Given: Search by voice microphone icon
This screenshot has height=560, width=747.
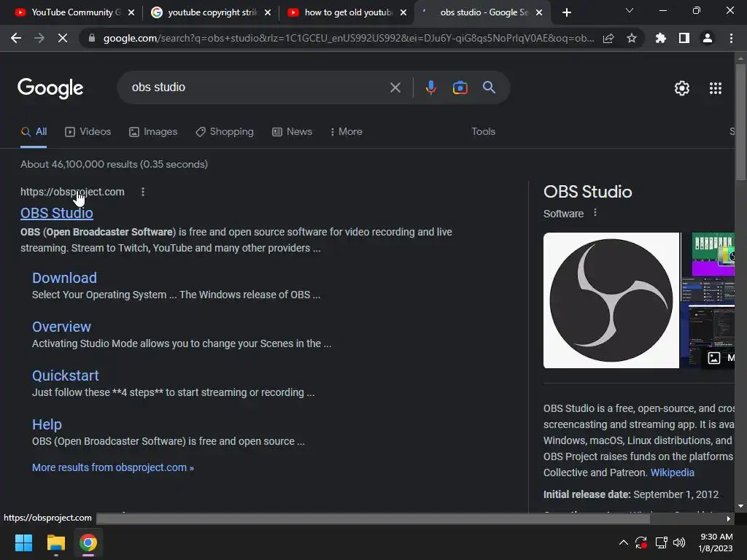Looking at the screenshot, I should coord(430,87).
